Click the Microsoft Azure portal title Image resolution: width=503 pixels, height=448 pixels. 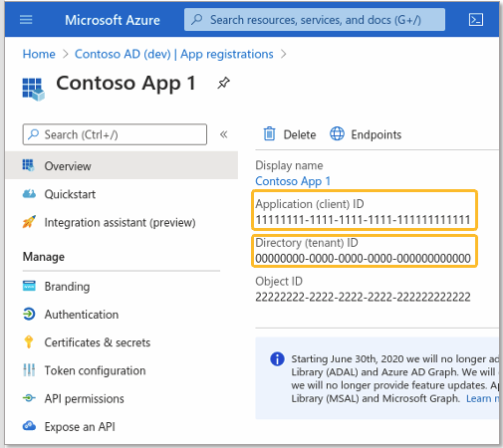tap(113, 20)
